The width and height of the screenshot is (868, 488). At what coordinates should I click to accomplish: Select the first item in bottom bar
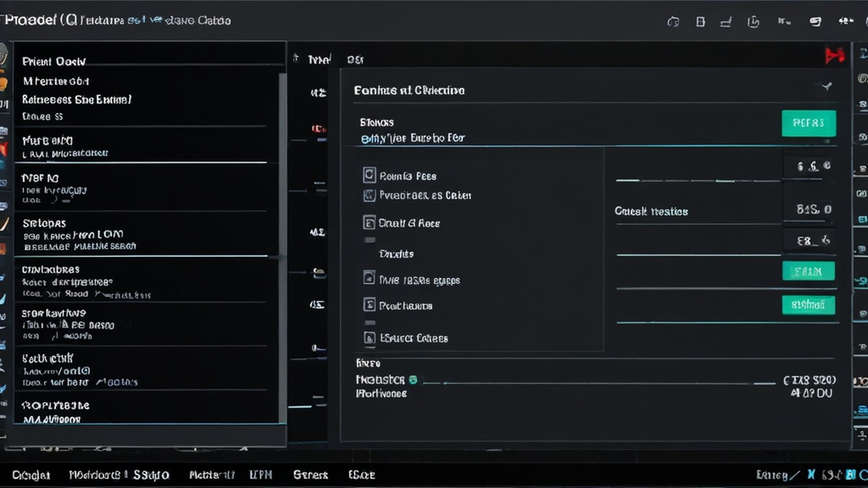[x=31, y=475]
